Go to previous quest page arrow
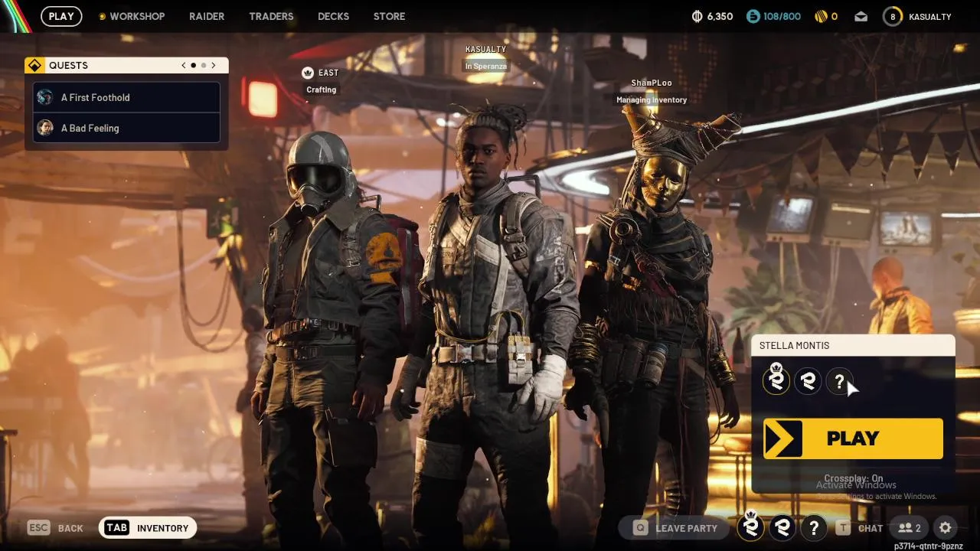 pos(184,66)
